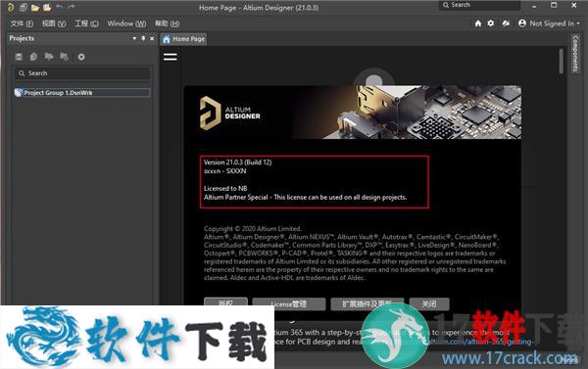This screenshot has height=369, width=588.
Task: Close the Projects panel
Action: (152, 38)
